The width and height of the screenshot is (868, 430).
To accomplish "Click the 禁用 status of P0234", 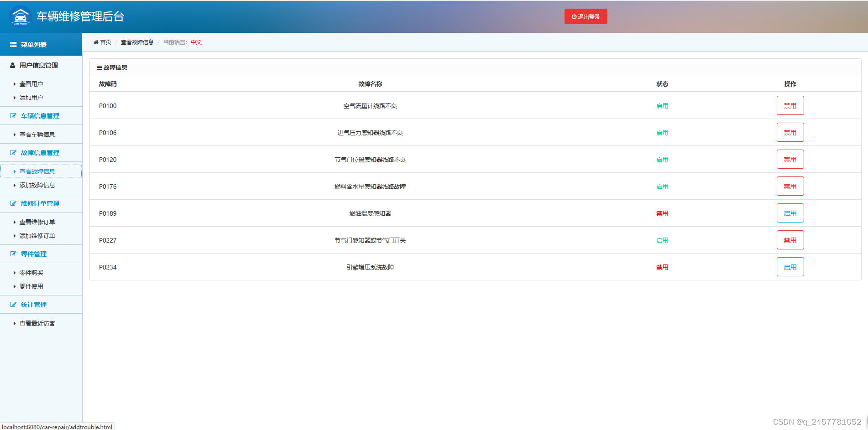I will pyautogui.click(x=662, y=267).
